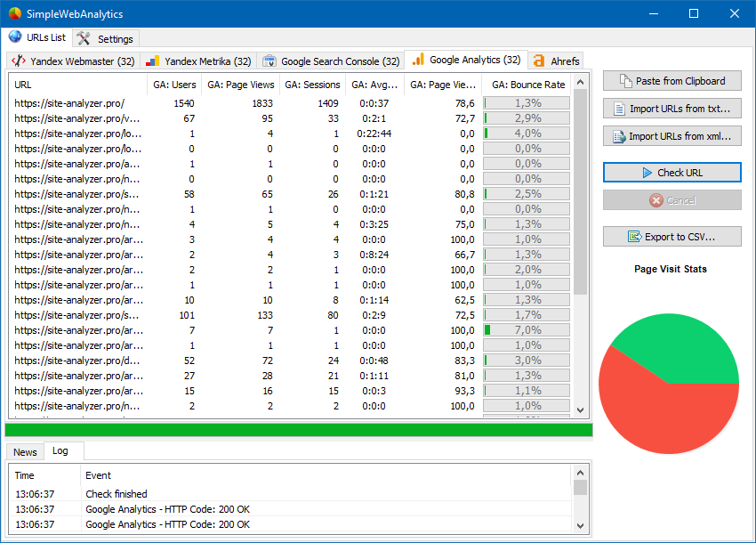This screenshot has height=543, width=756.
Task: Sort by GA: Avg... column header
Action: (x=374, y=85)
